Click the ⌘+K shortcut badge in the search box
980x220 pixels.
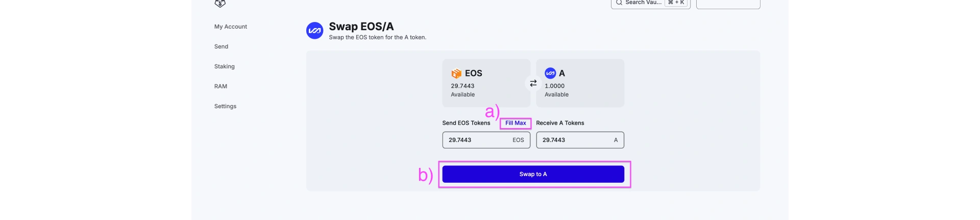(x=676, y=3)
